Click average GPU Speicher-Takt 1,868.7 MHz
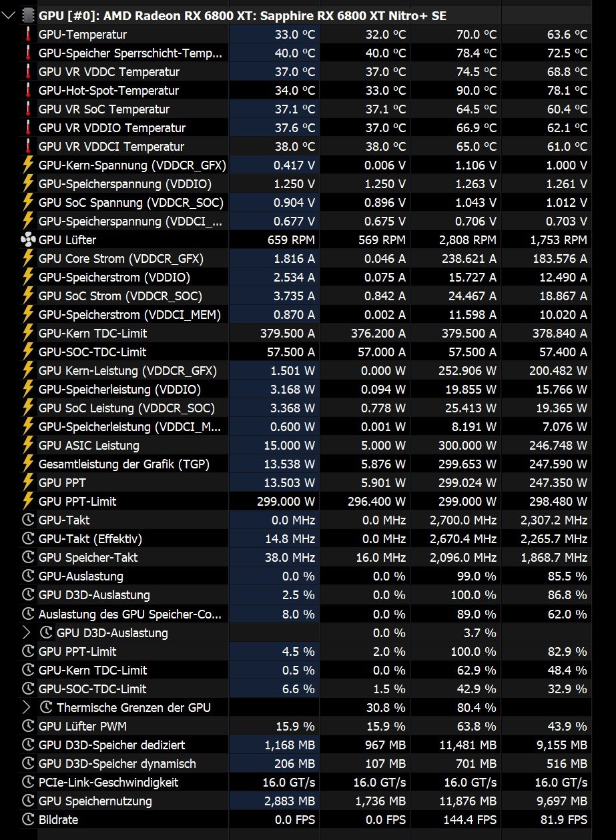The width and height of the screenshot is (616, 840). pos(553,557)
